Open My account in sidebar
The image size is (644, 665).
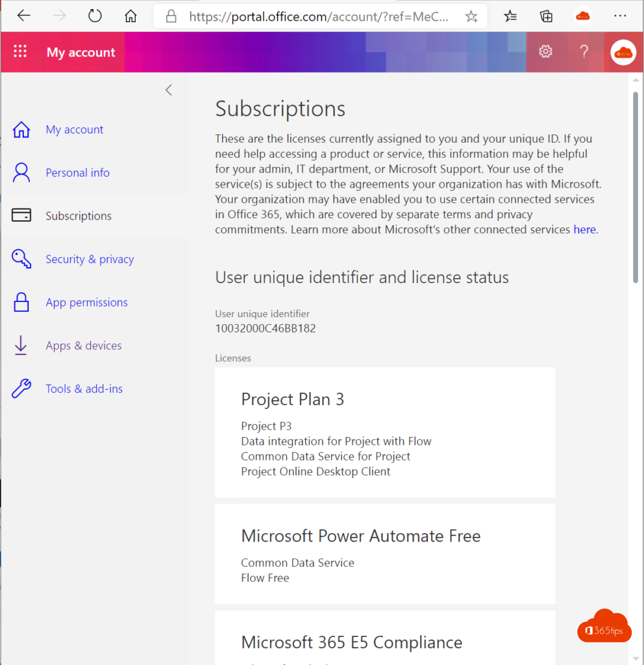click(74, 129)
